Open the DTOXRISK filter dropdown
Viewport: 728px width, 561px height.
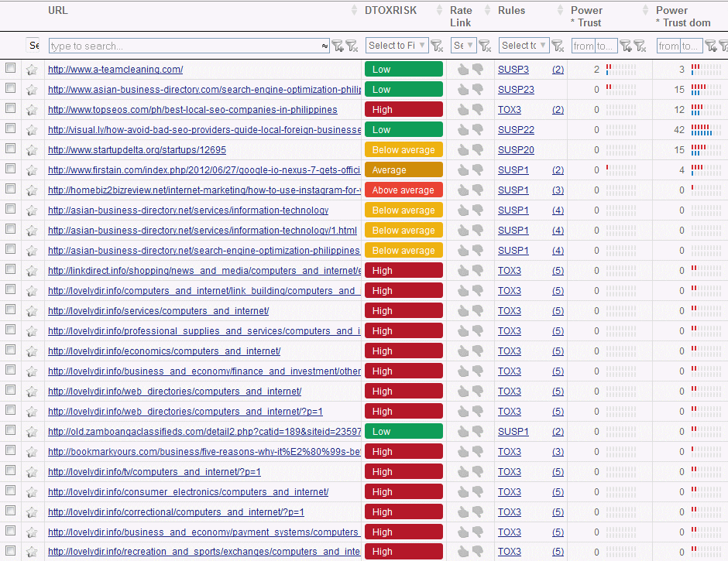[397, 46]
